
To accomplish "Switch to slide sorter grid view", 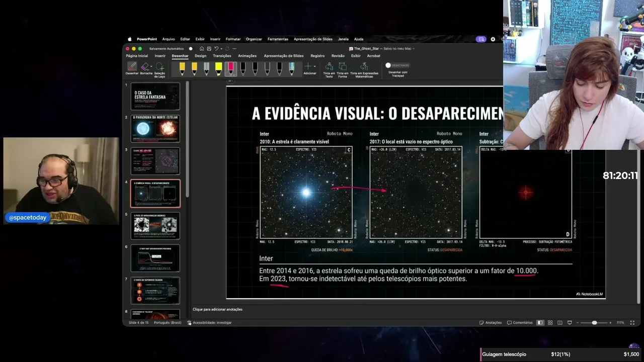I will coord(550,322).
